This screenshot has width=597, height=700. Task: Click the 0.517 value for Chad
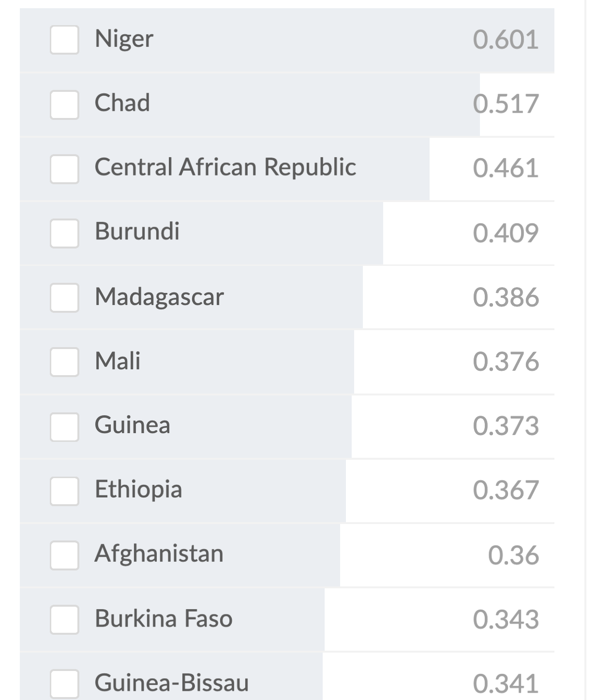tap(505, 104)
